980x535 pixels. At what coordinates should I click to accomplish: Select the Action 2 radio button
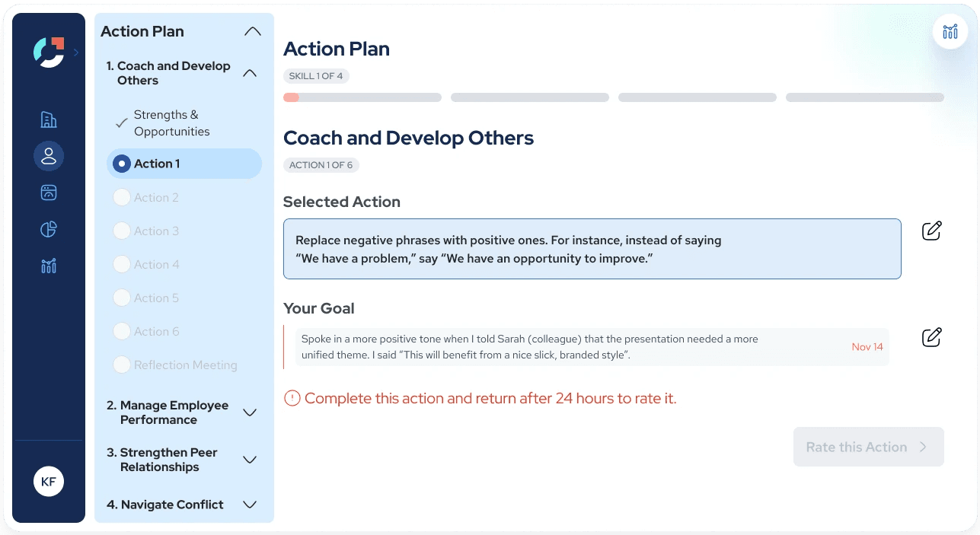(121, 197)
